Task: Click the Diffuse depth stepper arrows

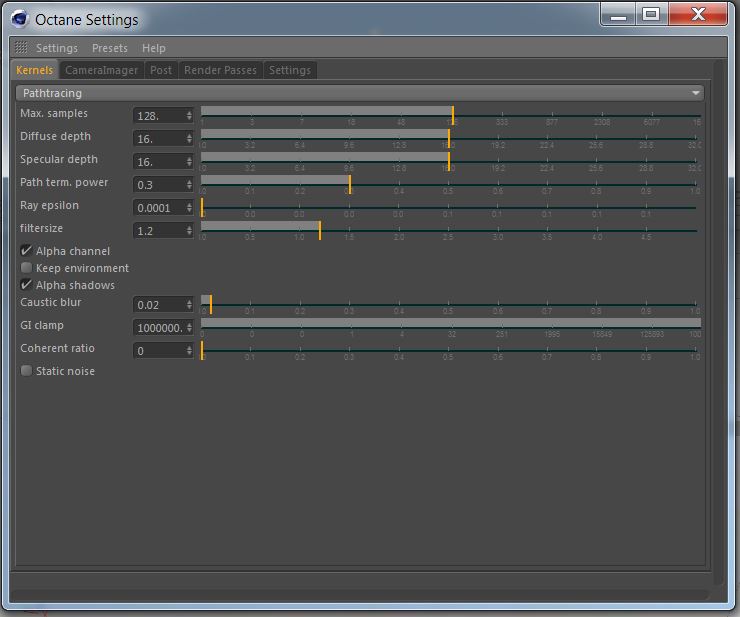Action: (189, 139)
